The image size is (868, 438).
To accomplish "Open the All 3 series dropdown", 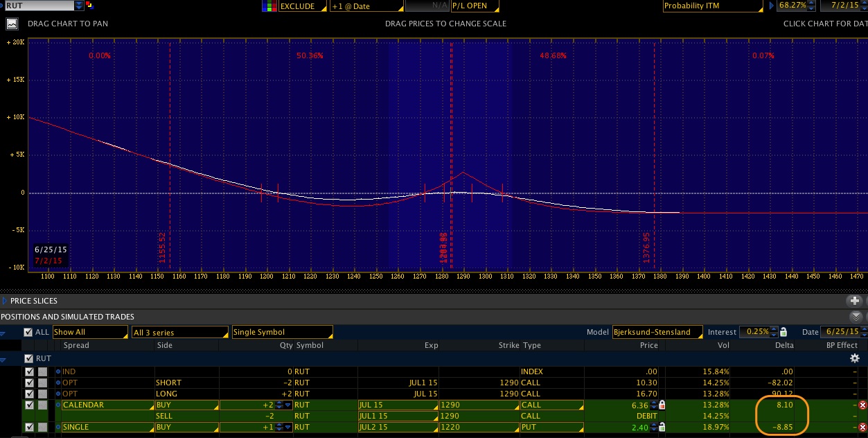I will click(180, 332).
